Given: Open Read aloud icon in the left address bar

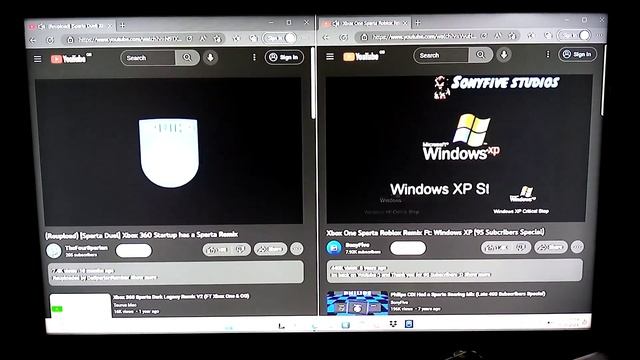Looking at the screenshot, I should coord(203,39).
